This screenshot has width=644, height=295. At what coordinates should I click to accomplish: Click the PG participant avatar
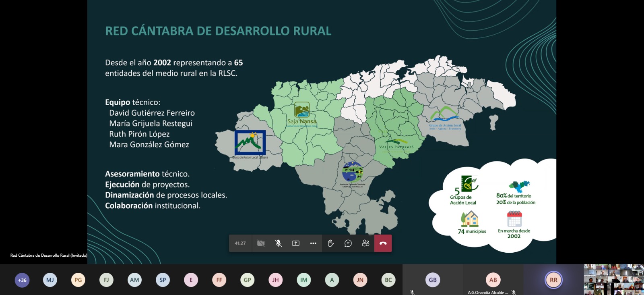pyautogui.click(x=78, y=280)
